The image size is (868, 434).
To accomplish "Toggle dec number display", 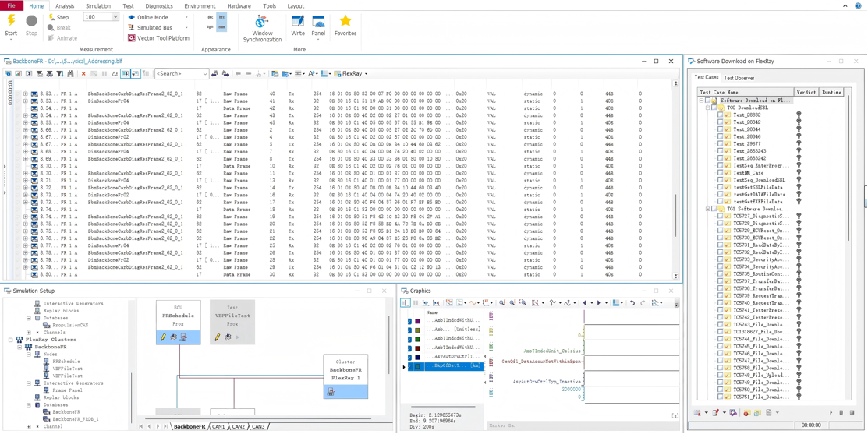I will (x=211, y=18).
